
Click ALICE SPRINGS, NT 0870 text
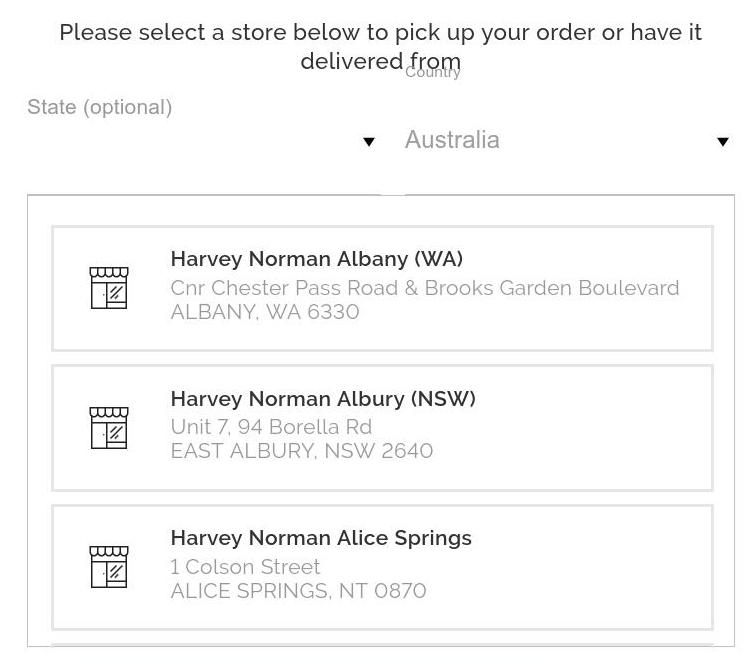click(298, 591)
